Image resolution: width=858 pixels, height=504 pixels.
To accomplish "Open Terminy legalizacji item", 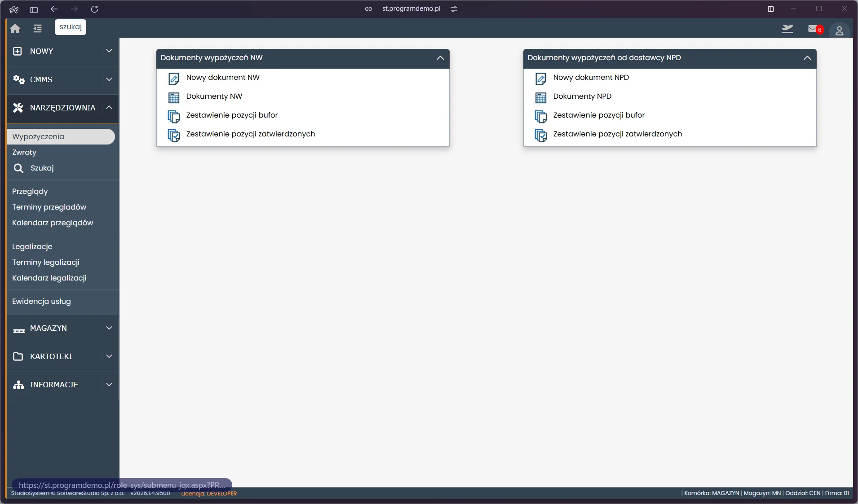I will coord(46,263).
